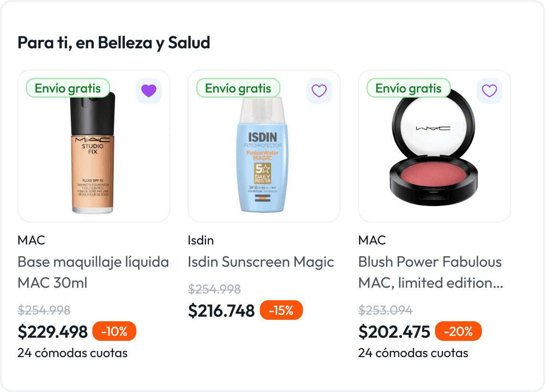Unfavorite the MAC liquid foundation product
The image size is (545, 392).
click(x=149, y=90)
